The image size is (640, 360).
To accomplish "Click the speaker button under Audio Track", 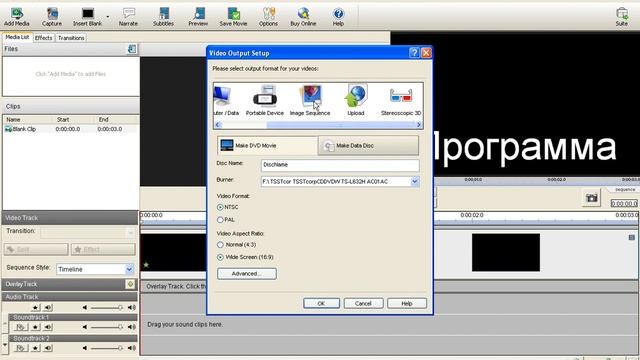I will [x=48, y=308].
